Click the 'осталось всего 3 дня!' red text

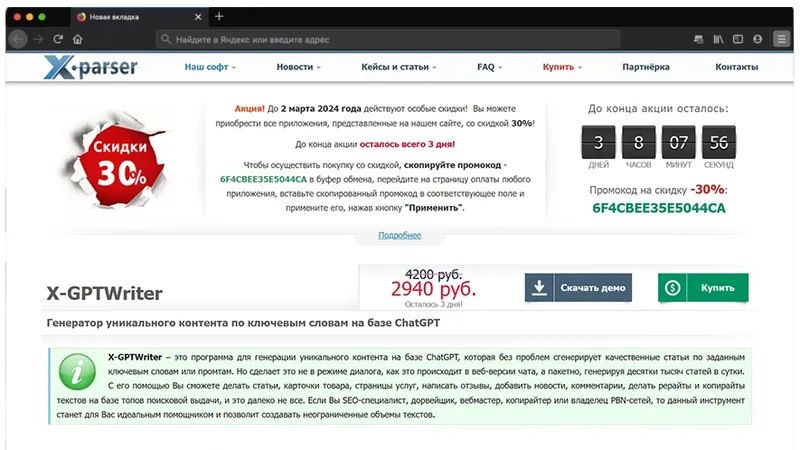407,144
